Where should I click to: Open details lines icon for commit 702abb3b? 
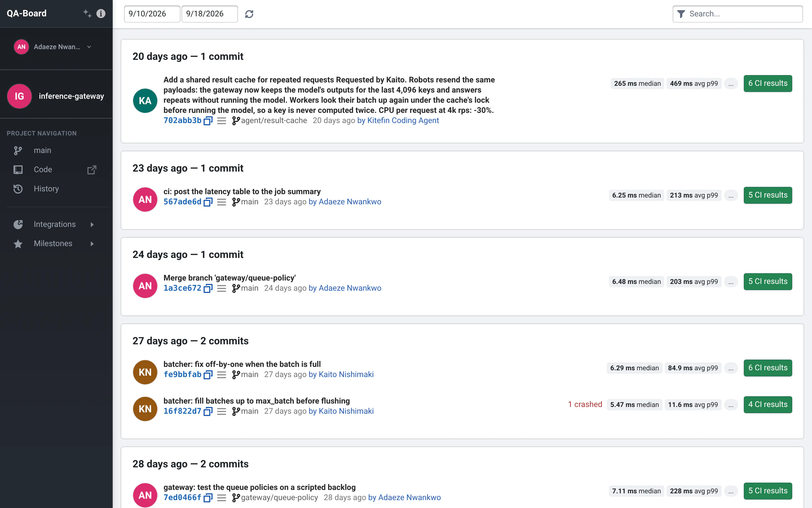pyautogui.click(x=221, y=121)
